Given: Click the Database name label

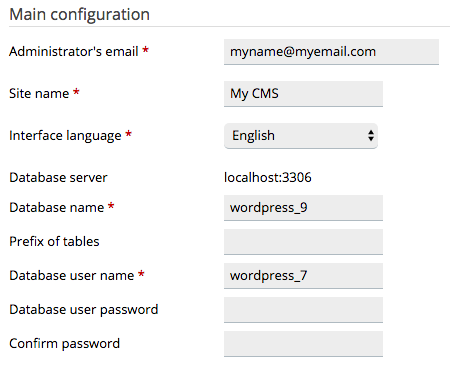Looking at the screenshot, I should pos(57,208).
